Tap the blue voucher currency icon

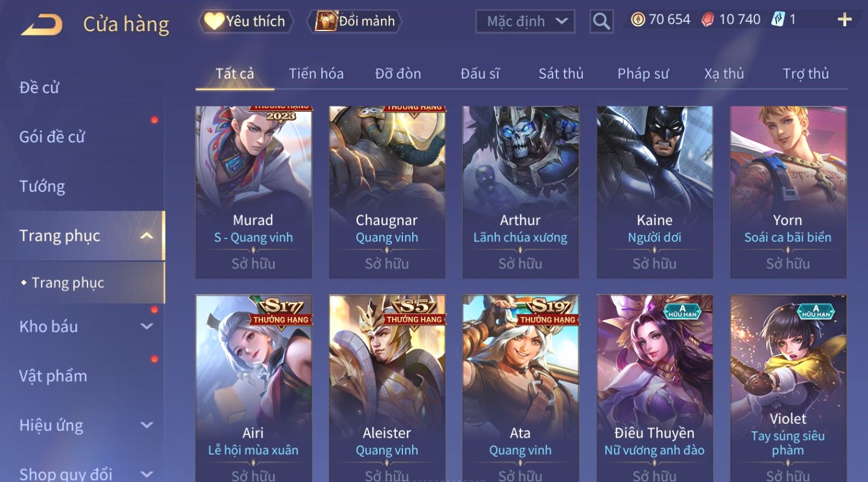pyautogui.click(x=778, y=20)
